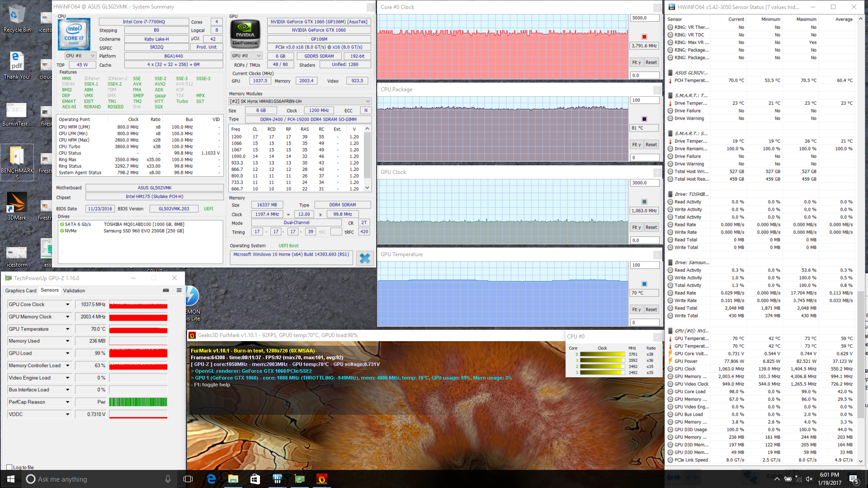This screenshot has width=868, height=488.
Task: Select the GPU Power row in Sensor Status
Action: point(761,361)
